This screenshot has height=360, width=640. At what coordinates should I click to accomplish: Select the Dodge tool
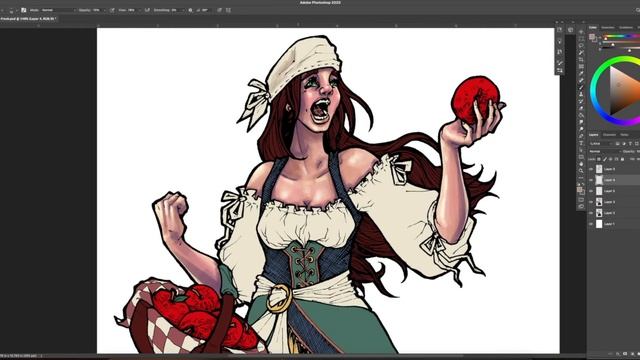coord(581,129)
